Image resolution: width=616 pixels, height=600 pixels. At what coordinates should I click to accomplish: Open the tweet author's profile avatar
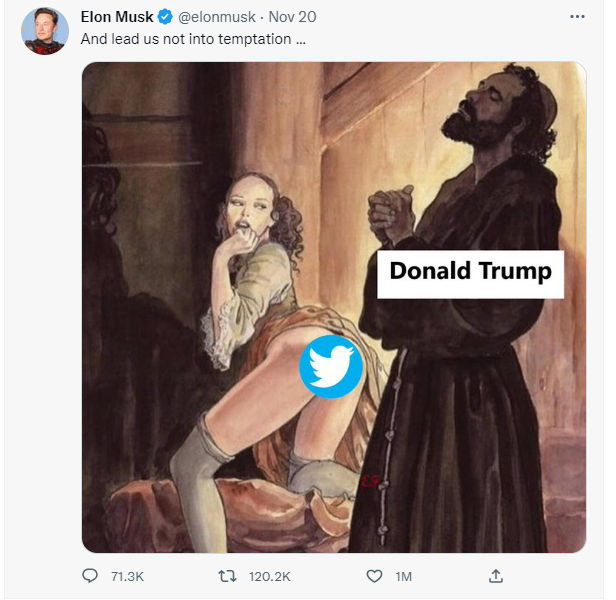(45, 31)
